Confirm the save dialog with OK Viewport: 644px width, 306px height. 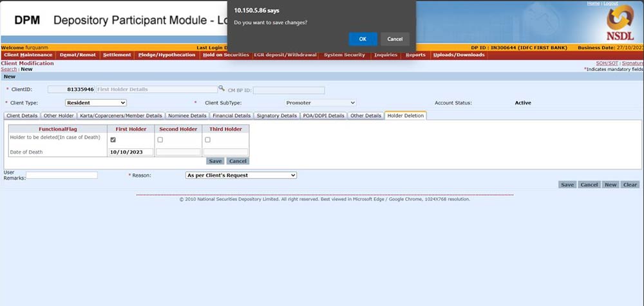click(363, 39)
